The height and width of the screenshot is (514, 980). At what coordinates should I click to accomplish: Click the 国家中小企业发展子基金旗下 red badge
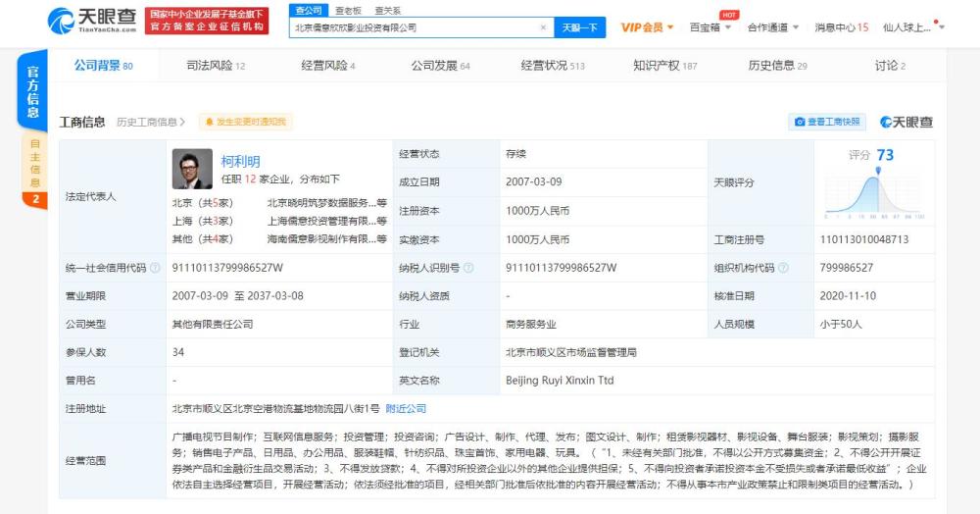[207, 21]
